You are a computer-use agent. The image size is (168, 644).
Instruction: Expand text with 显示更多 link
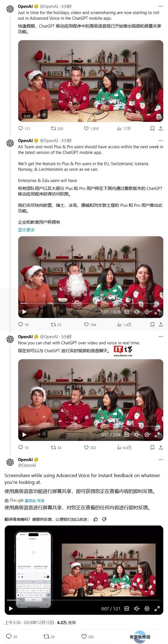26,230
